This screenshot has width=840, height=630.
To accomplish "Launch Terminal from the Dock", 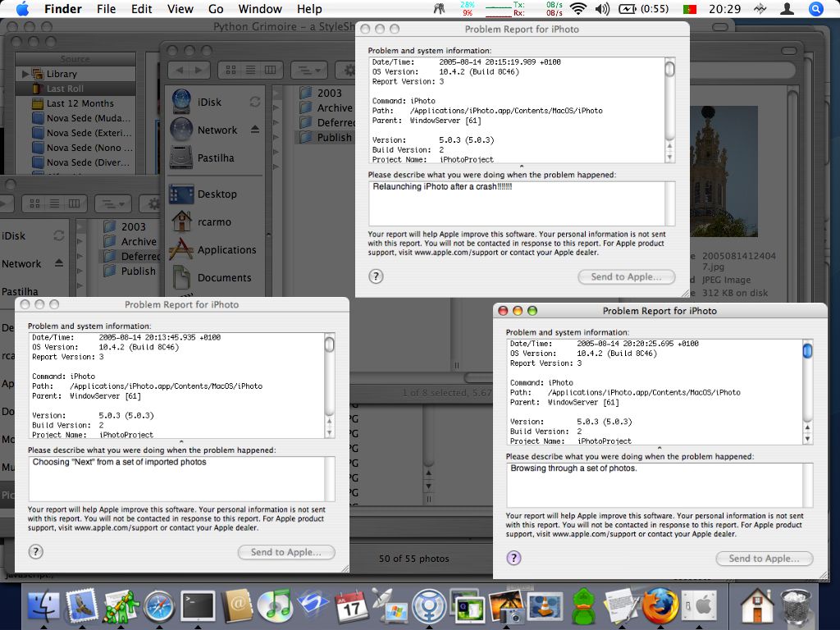I will (198, 607).
